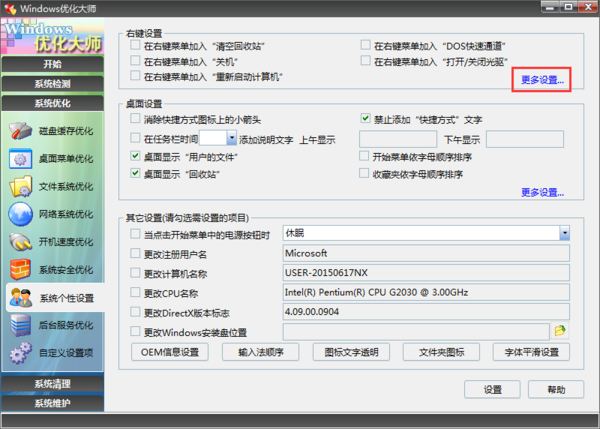
Task: Enable 在右键菜单加入"DOS快速通道" checkbox
Action: (x=365, y=45)
